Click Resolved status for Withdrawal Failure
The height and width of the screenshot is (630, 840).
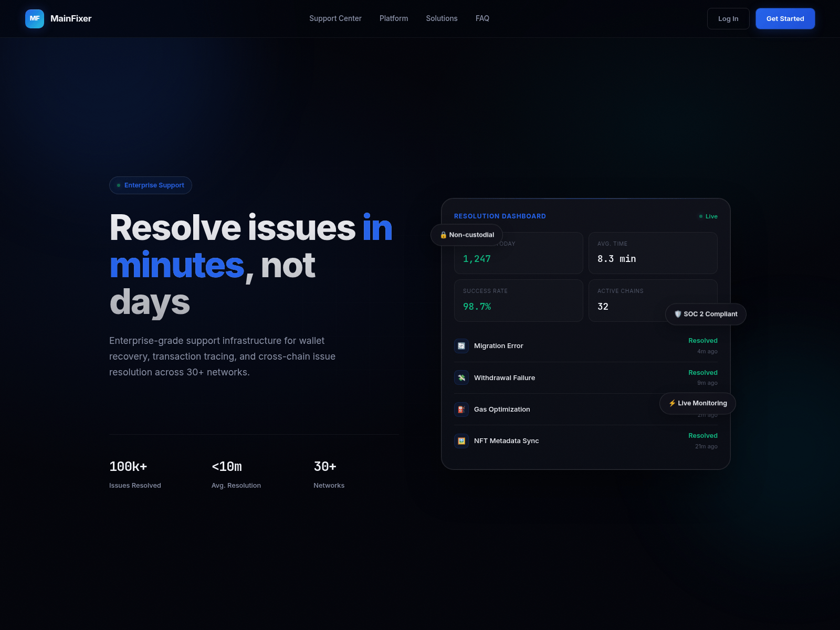coord(703,373)
